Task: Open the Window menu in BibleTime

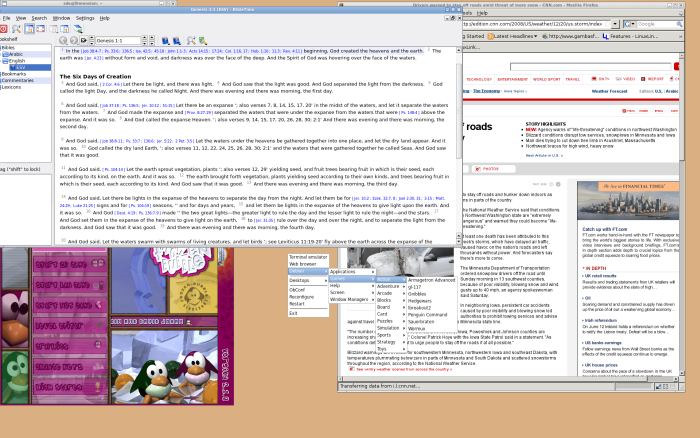Action: coord(61,18)
